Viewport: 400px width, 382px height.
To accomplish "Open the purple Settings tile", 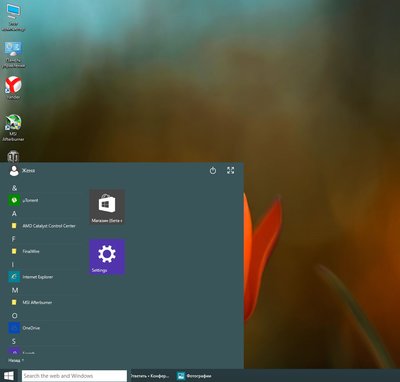I will pyautogui.click(x=107, y=257).
